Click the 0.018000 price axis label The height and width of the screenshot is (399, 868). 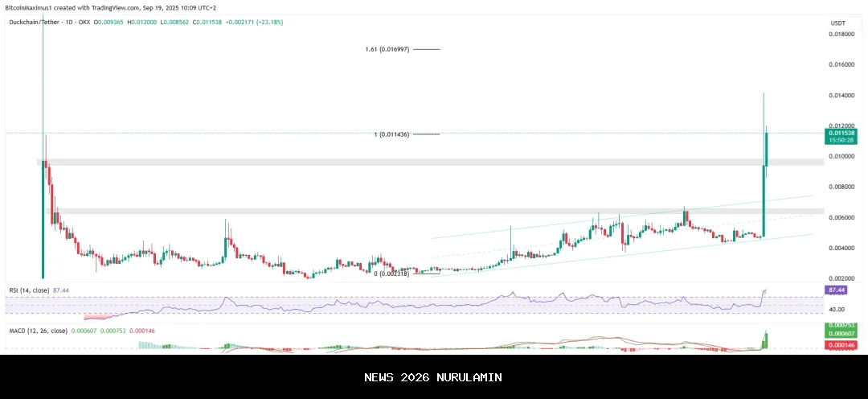841,35
